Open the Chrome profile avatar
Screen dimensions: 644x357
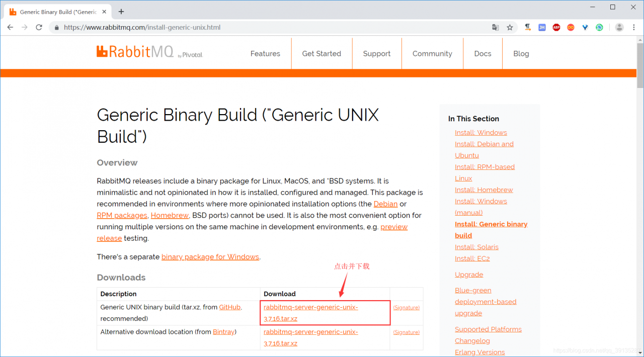[619, 27]
